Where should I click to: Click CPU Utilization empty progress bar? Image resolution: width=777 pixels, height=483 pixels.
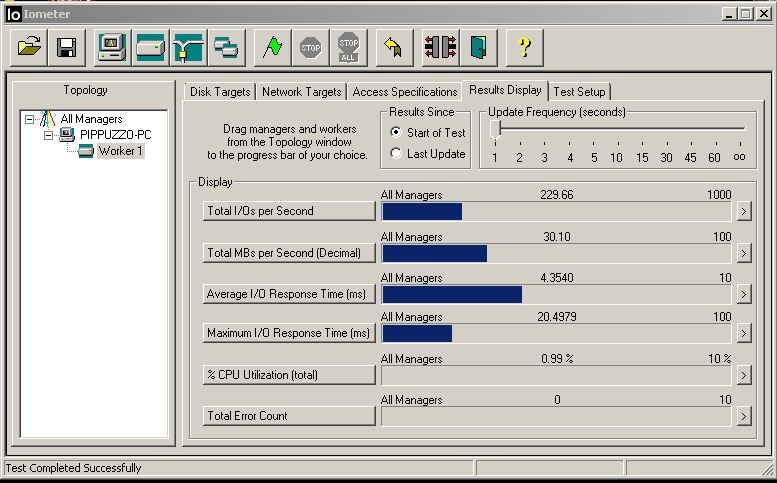(556, 376)
